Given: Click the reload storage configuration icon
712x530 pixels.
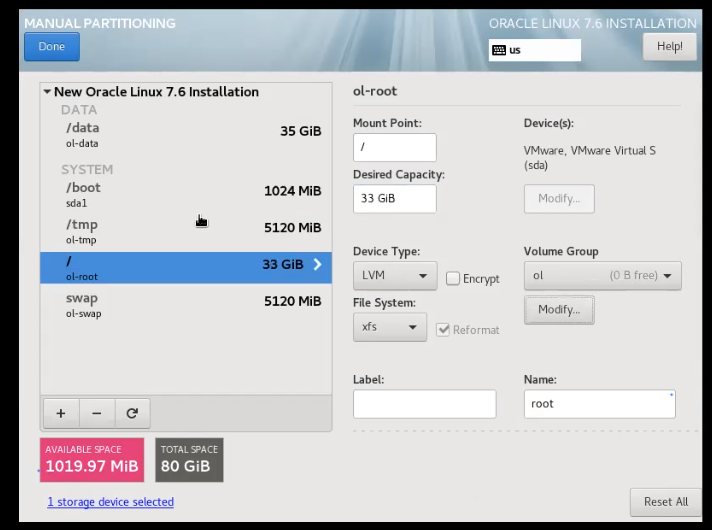Looking at the screenshot, I should pos(132,413).
